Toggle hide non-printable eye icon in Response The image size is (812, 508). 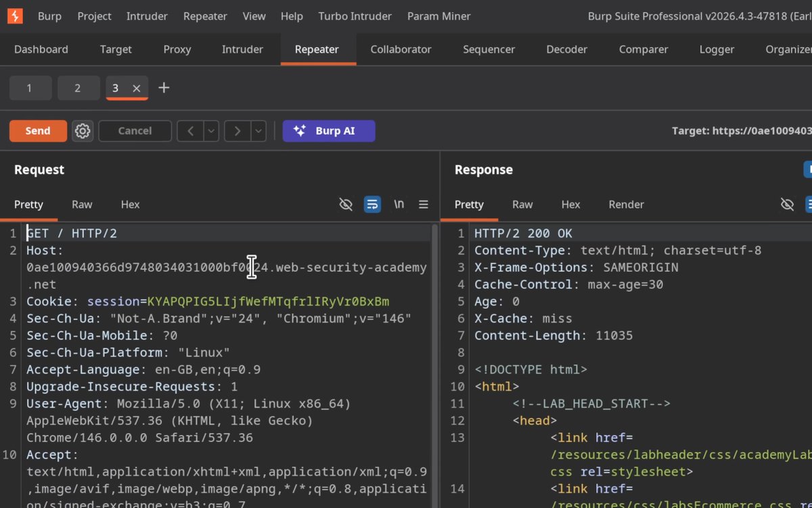click(x=787, y=205)
